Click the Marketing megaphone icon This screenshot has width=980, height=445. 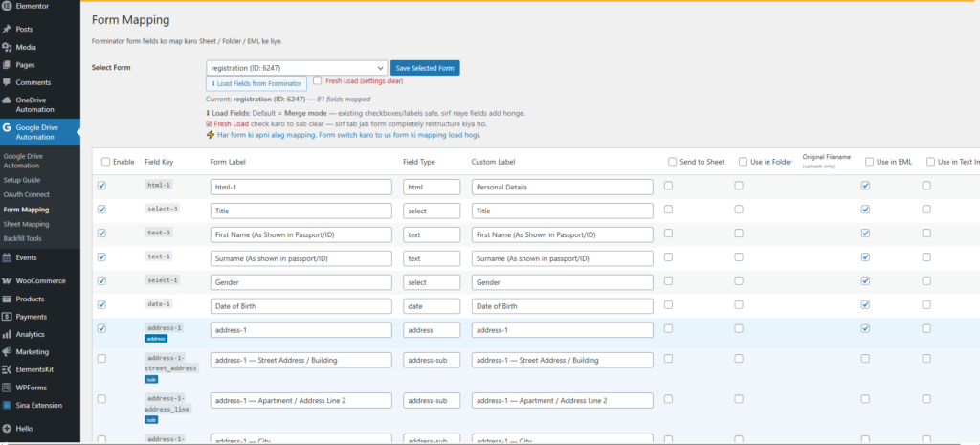(7, 352)
